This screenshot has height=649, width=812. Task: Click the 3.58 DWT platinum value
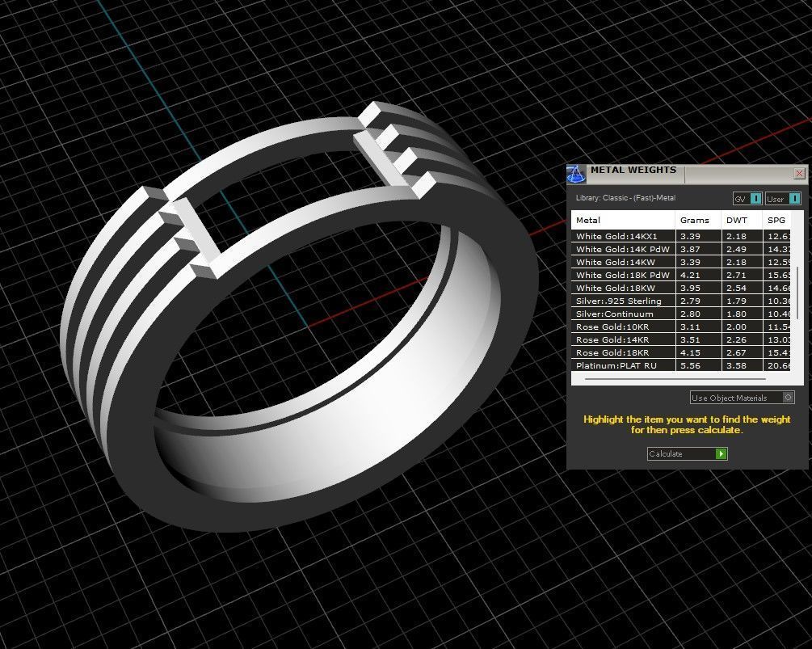736,365
